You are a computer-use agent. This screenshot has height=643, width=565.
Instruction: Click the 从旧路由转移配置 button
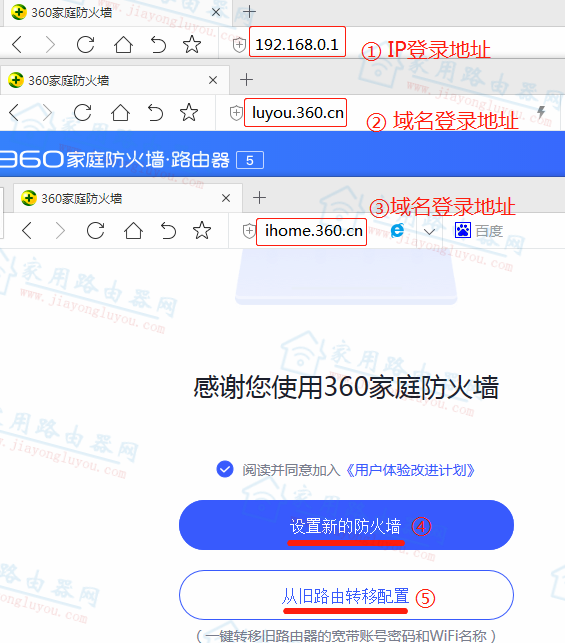coord(346,595)
